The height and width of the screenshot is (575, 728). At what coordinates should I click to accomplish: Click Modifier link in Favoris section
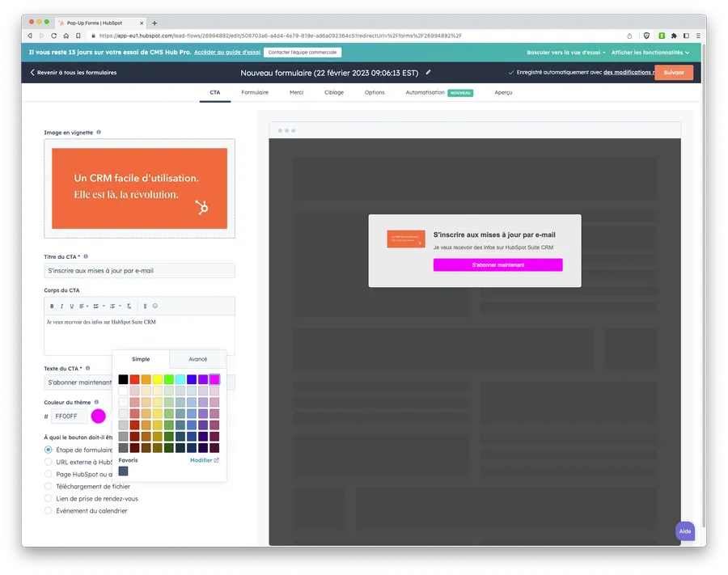click(201, 460)
